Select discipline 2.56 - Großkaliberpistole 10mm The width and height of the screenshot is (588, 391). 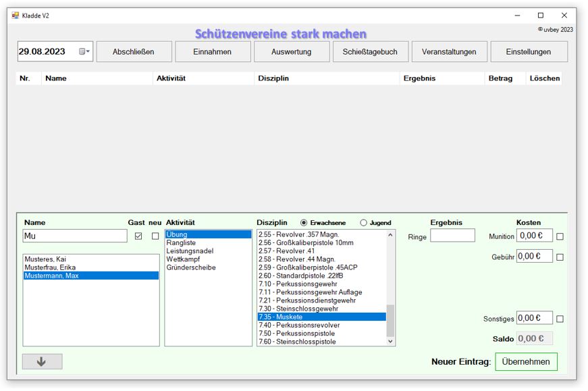click(x=322, y=243)
